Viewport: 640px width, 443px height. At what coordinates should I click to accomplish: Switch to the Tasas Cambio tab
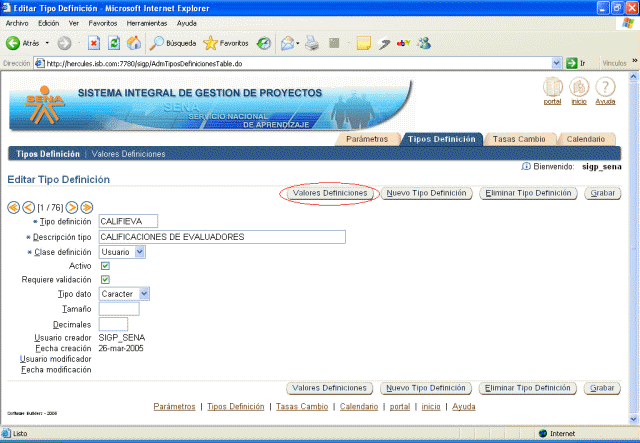[x=519, y=139]
